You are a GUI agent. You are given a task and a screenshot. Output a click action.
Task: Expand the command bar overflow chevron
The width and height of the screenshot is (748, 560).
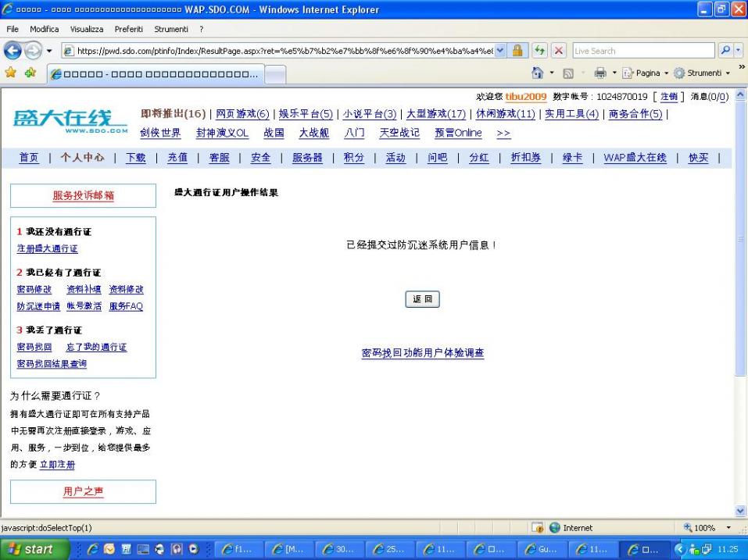pyautogui.click(x=741, y=67)
